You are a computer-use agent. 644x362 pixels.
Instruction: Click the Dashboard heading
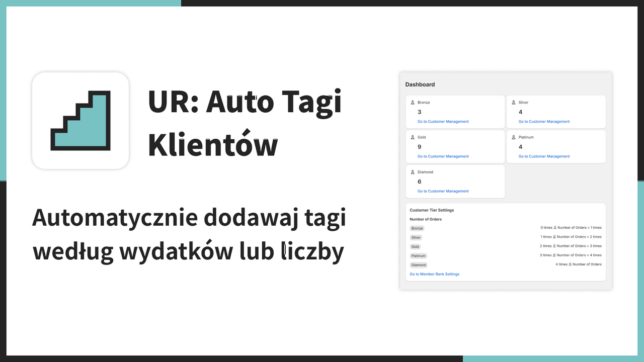[420, 84]
